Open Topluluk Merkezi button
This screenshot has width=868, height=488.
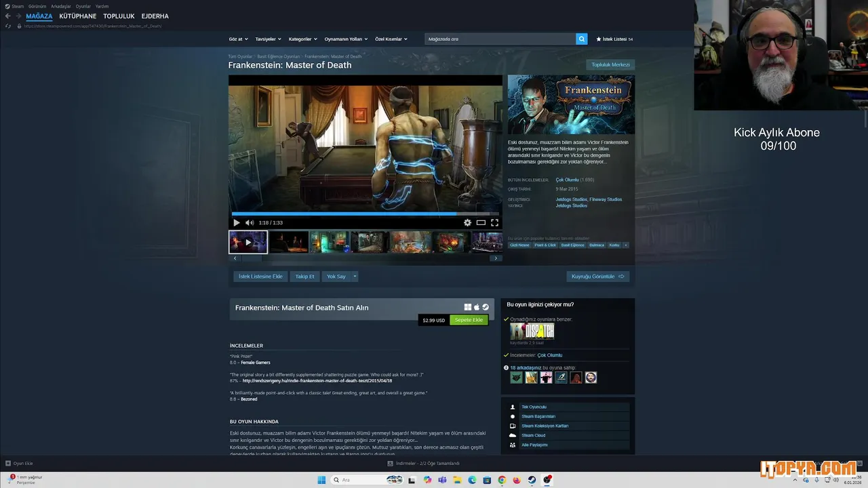point(610,65)
